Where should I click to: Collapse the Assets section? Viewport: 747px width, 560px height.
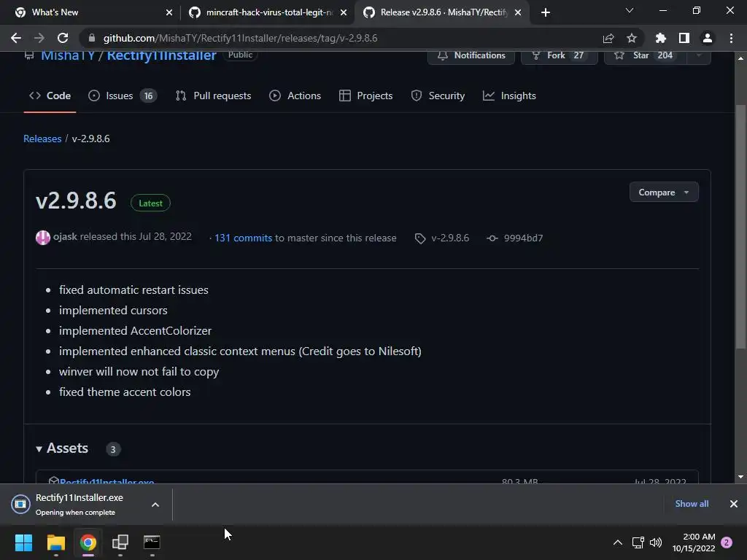pyautogui.click(x=62, y=448)
